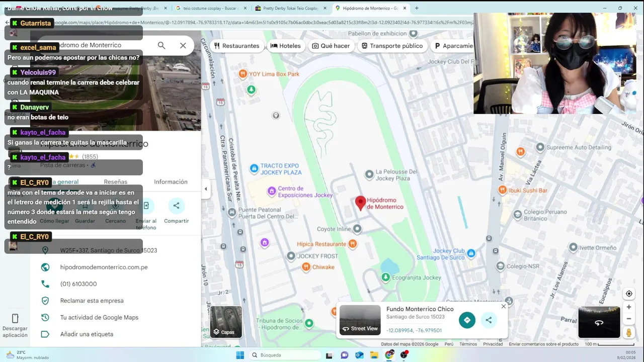The width and height of the screenshot is (644, 362).
Task: Open a new browser tab
Action: click(x=417, y=8)
